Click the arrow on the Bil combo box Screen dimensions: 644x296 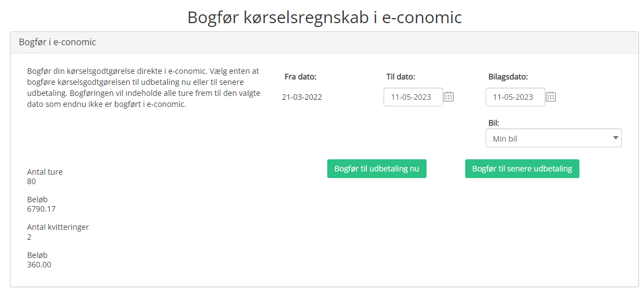(x=615, y=138)
